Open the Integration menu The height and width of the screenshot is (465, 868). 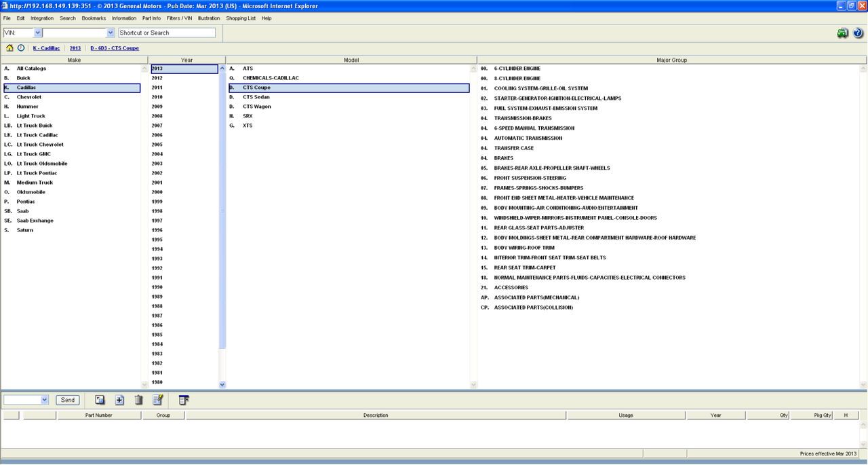click(x=42, y=18)
